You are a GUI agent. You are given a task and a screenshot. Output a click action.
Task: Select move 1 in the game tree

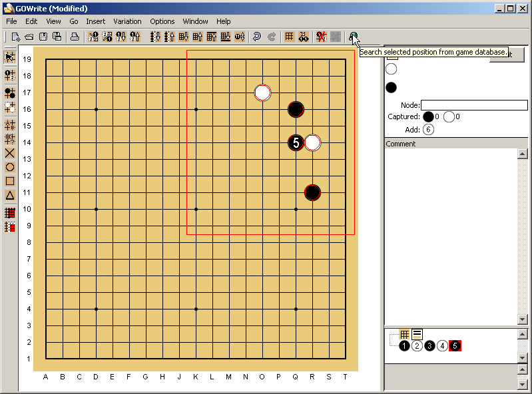pos(404,346)
